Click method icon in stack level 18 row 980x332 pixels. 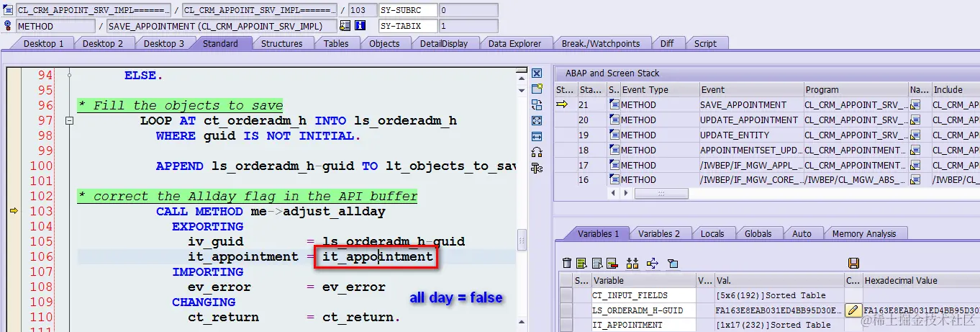click(x=614, y=150)
